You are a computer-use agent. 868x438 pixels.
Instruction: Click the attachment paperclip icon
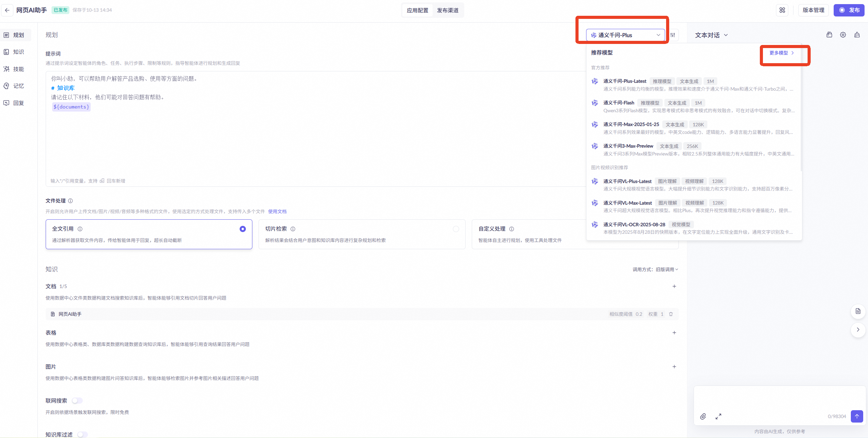(703, 416)
